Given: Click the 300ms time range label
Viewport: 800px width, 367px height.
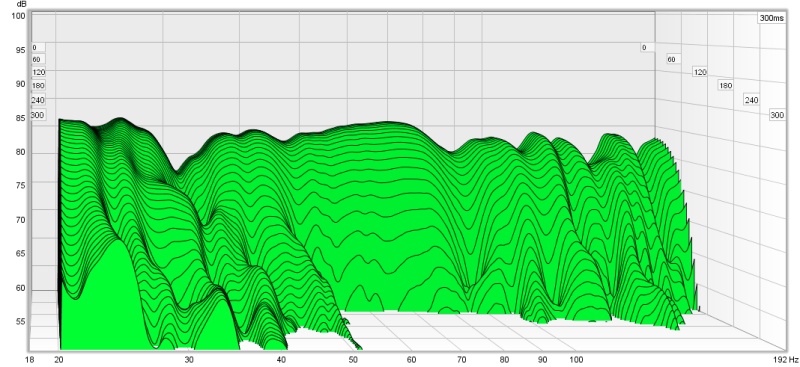Looking at the screenshot, I should tap(771, 18).
